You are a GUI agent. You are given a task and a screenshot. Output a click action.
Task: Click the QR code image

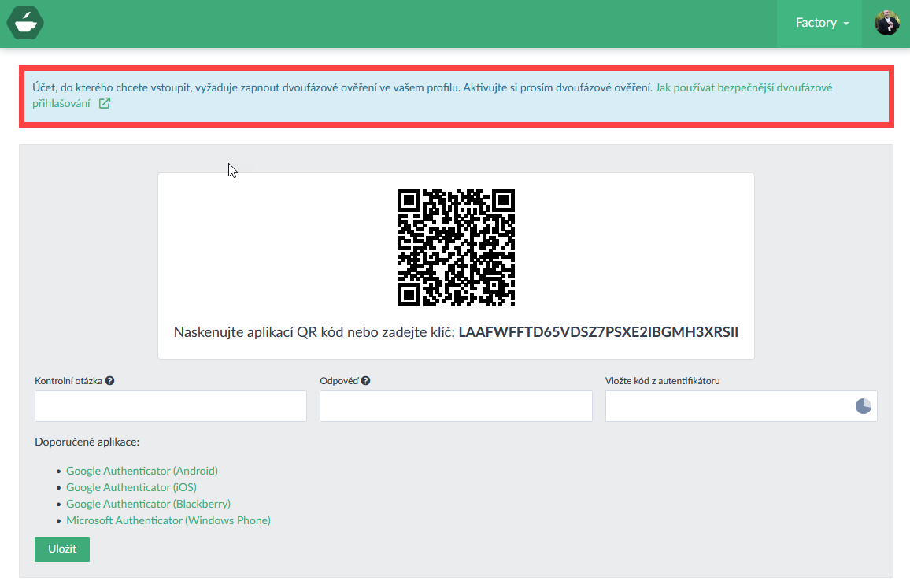click(456, 247)
